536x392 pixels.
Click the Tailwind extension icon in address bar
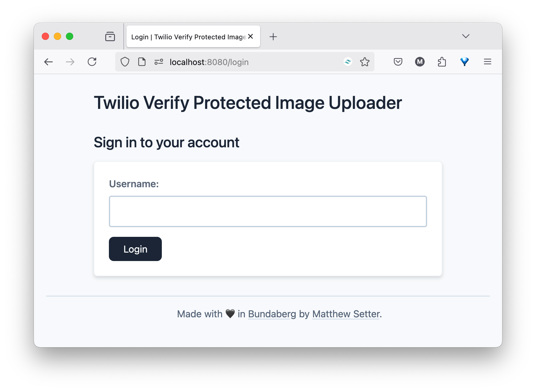point(348,62)
